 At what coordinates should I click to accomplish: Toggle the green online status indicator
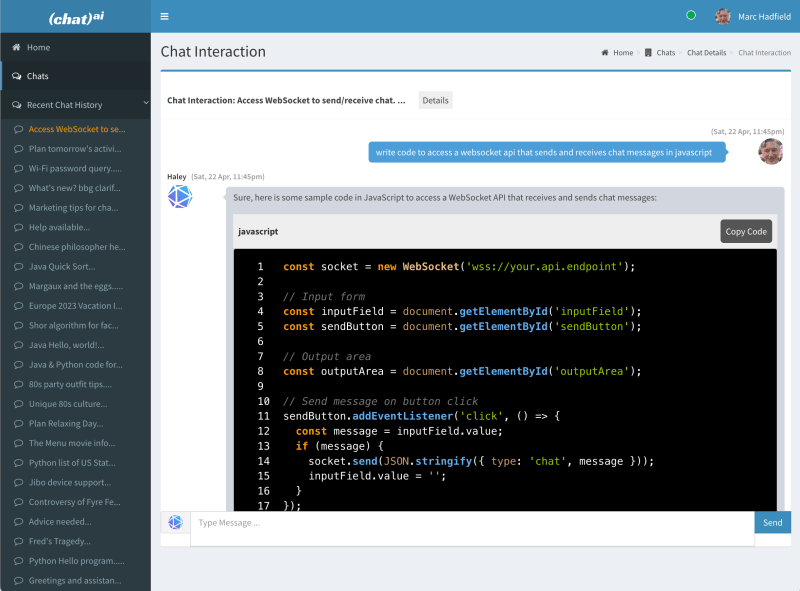[690, 15]
